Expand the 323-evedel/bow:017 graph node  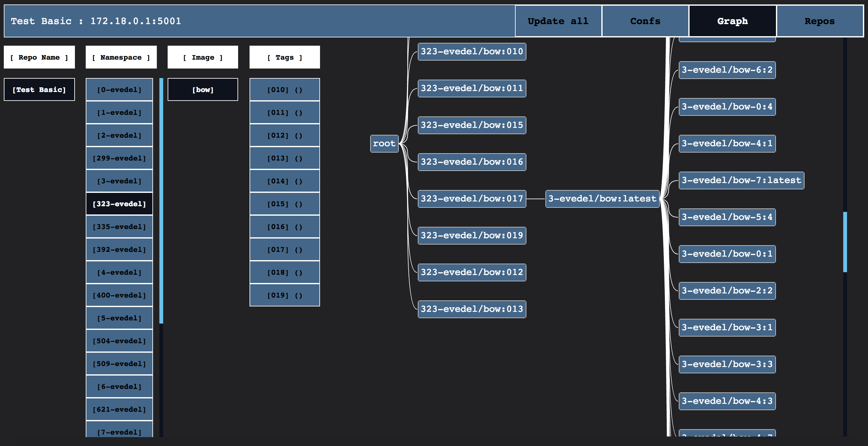click(471, 199)
